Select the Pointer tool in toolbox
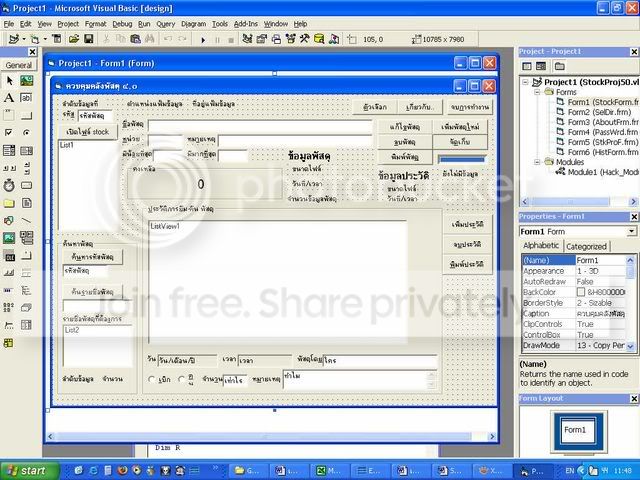640x480 pixels. (x=9, y=81)
